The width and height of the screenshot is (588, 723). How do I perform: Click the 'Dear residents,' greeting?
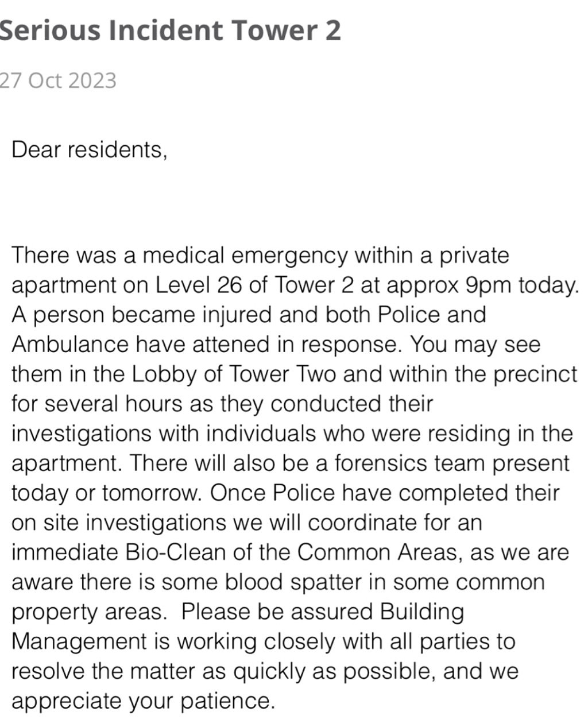[90, 149]
